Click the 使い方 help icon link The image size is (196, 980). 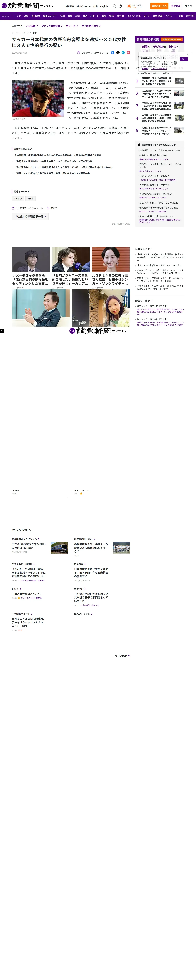coord(52,208)
